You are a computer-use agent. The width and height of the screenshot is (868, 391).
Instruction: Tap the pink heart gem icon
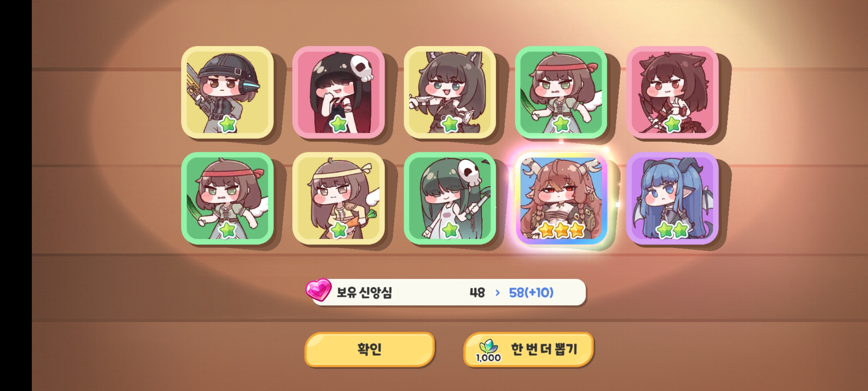318,290
